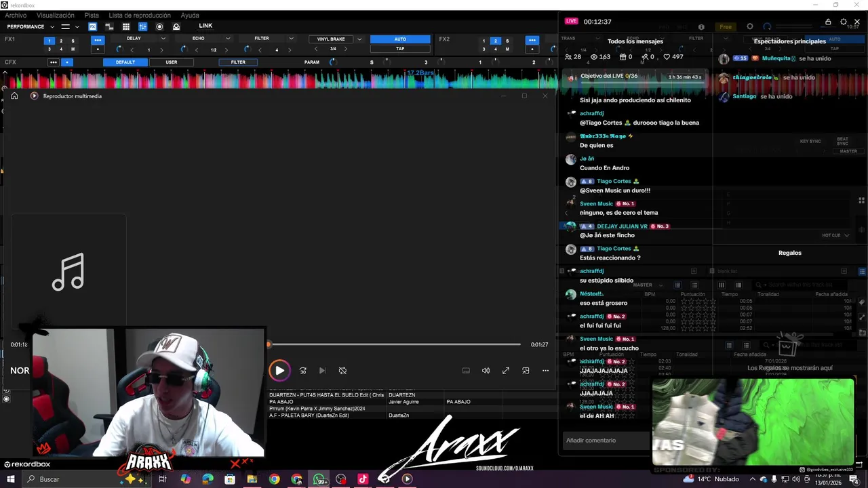Show the pad grid view icon

pyautogui.click(x=126, y=26)
